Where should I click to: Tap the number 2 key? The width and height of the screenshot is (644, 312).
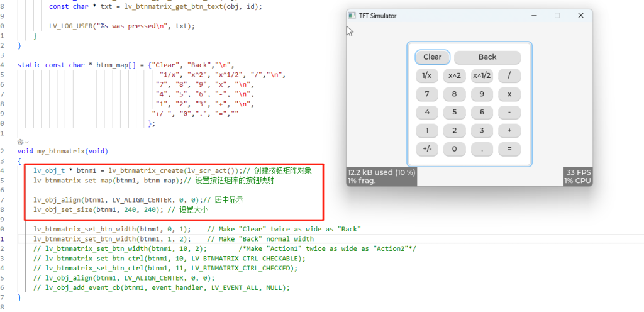[x=454, y=131]
